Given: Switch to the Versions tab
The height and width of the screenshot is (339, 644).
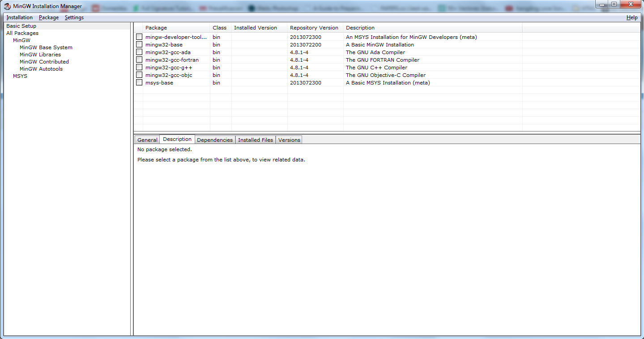Looking at the screenshot, I should [x=289, y=140].
